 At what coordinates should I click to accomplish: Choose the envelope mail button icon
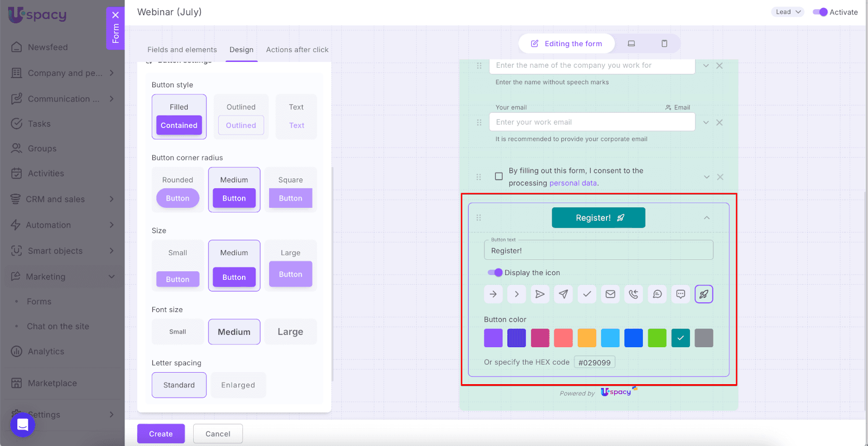click(610, 294)
